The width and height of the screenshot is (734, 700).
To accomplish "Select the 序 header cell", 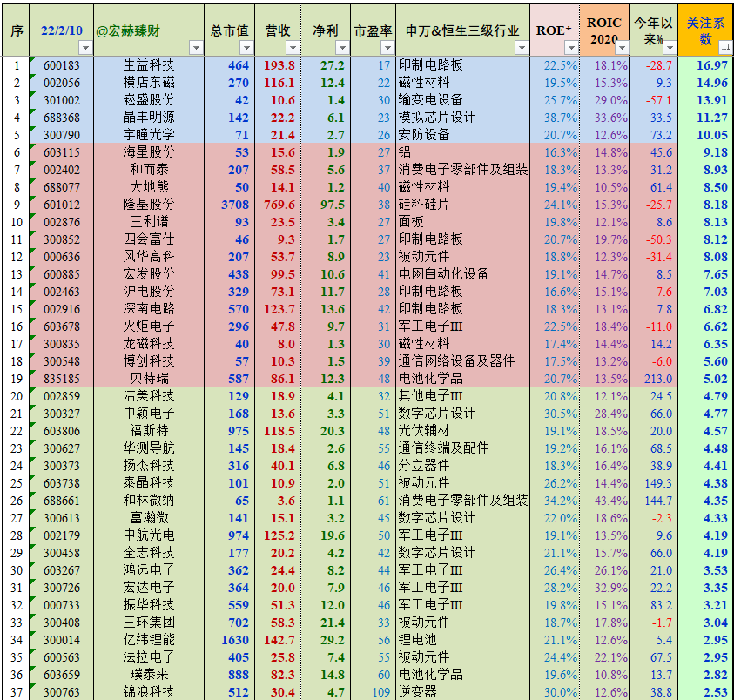I will point(17,30).
